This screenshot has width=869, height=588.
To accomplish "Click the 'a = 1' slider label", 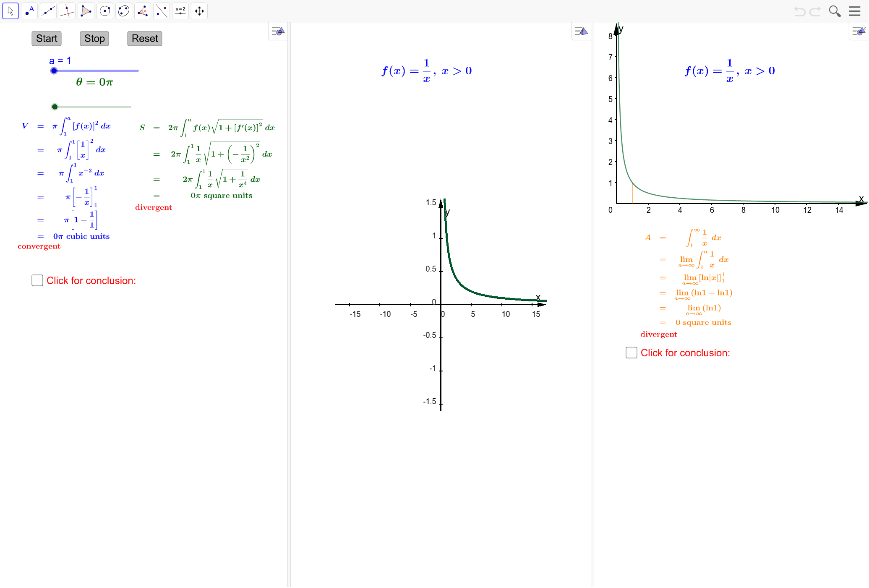I will pos(60,61).
